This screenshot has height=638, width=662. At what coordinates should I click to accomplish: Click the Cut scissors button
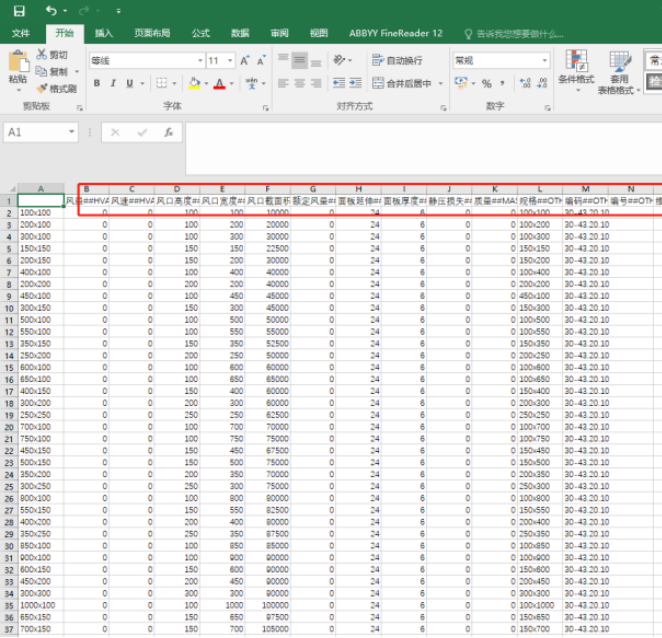point(52,55)
